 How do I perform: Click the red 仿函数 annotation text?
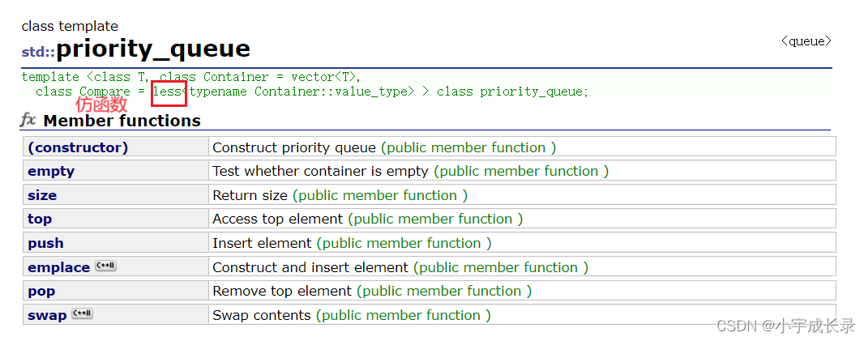coord(101,104)
